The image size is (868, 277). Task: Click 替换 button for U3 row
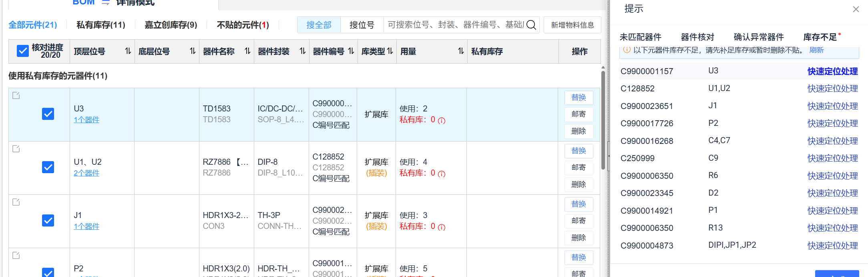click(579, 97)
